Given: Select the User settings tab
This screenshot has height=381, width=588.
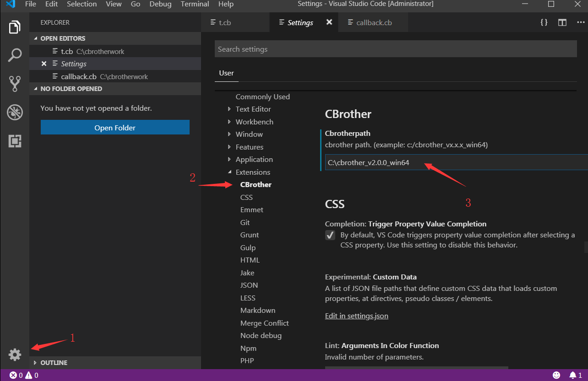Looking at the screenshot, I should [x=226, y=73].
